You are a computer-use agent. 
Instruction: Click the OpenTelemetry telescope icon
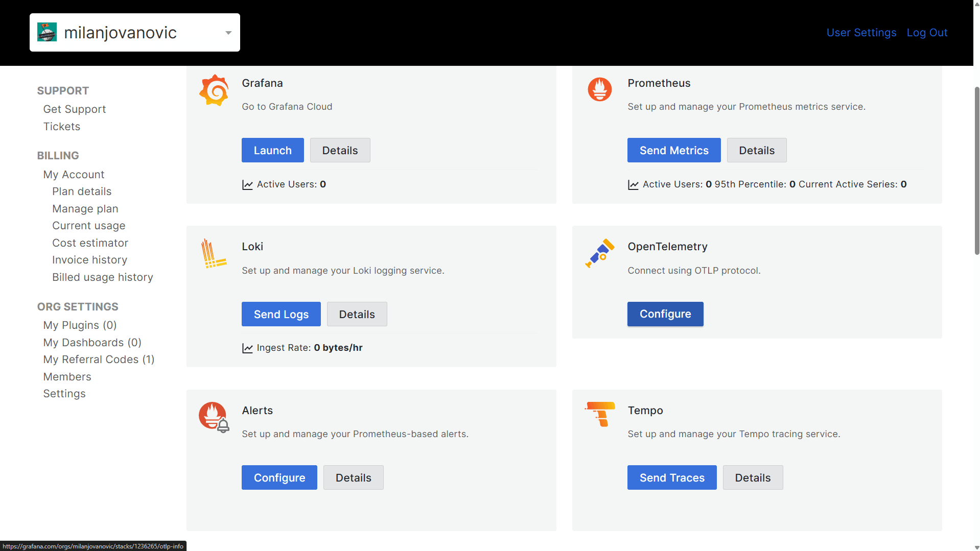pyautogui.click(x=599, y=253)
